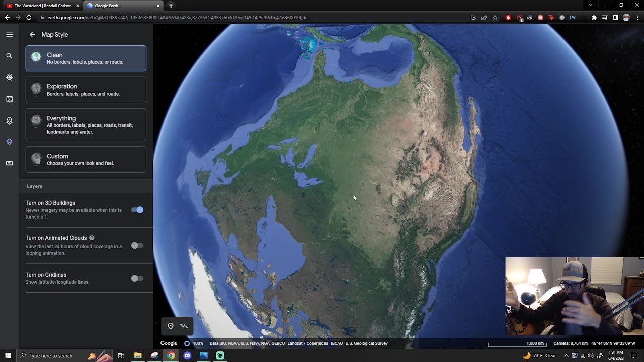This screenshot has height=362, width=644.
Task: Open Chrome media control playlist icon
Action: tap(605, 18)
